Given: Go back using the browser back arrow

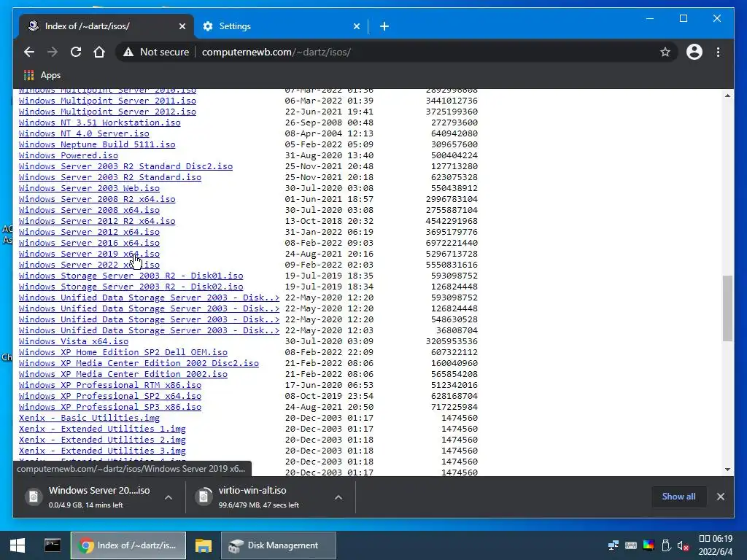Looking at the screenshot, I should click(x=29, y=52).
